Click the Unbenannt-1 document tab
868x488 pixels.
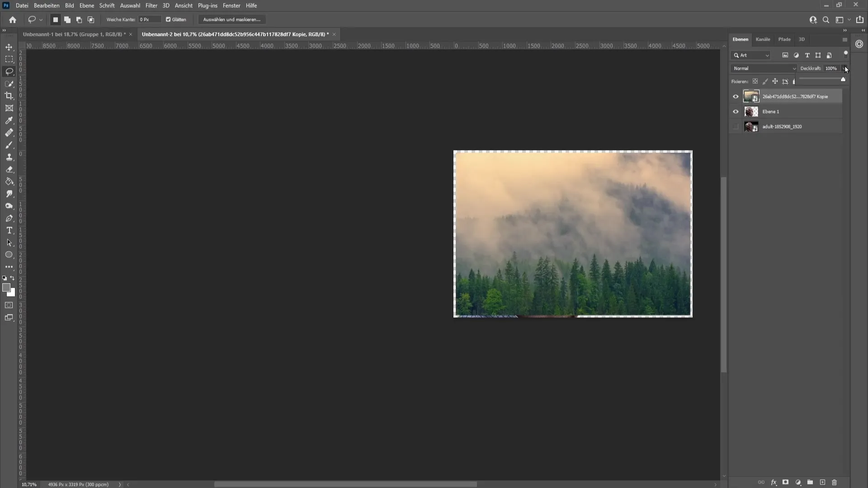click(73, 34)
